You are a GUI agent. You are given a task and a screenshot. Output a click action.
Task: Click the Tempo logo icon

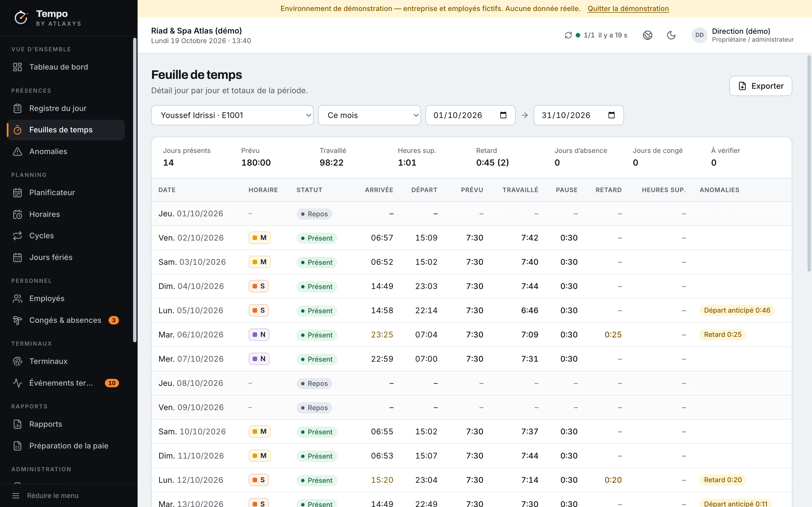tap(21, 17)
